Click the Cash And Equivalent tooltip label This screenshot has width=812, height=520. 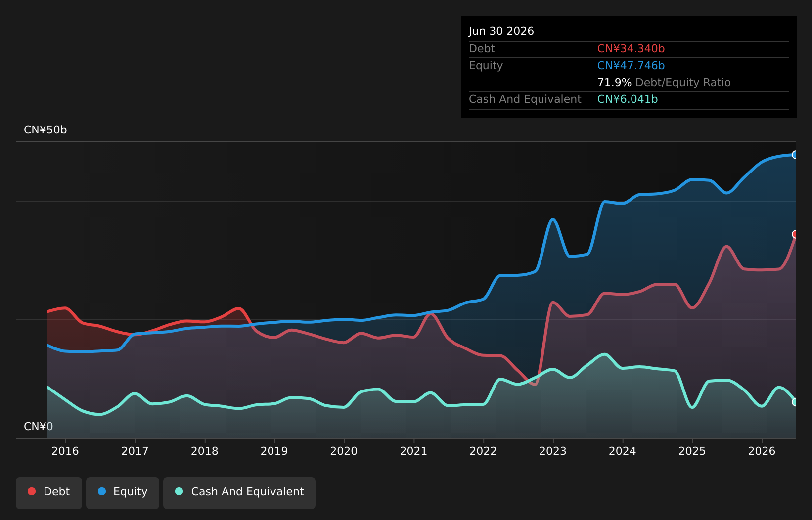coord(525,99)
